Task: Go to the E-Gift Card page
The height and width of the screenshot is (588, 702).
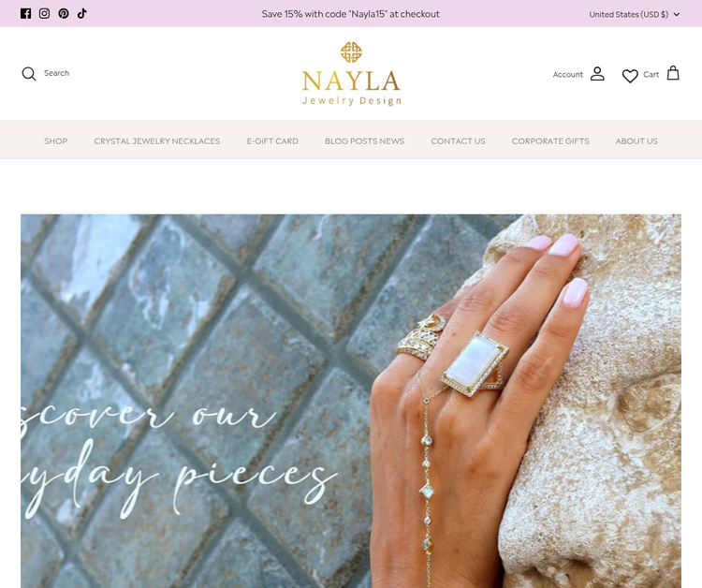Action: (272, 141)
